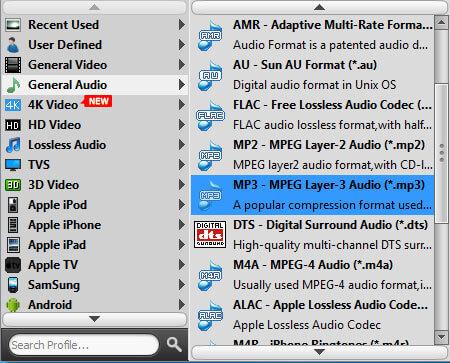Click the ALAC format icon
Image resolution: width=450 pixels, height=363 pixels.
tap(210, 315)
